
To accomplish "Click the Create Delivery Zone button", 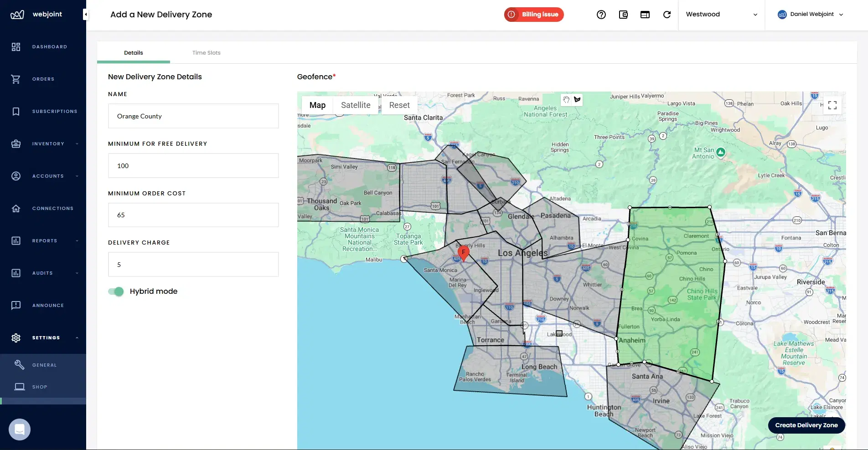I will (x=806, y=425).
